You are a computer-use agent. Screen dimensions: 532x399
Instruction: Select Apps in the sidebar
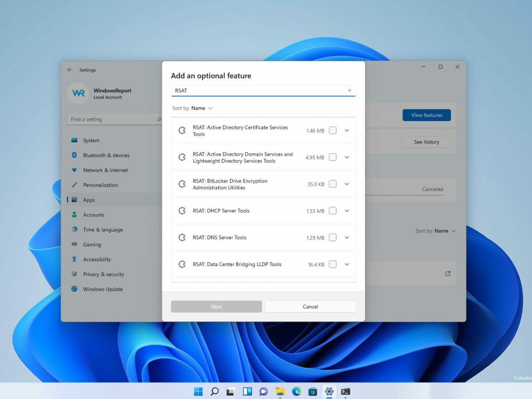114,200
